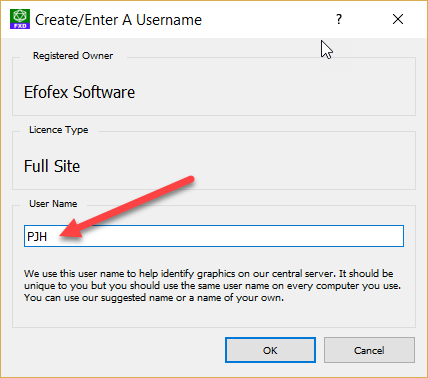Select the Full Site licence text
This screenshot has height=378, width=428.
52,166
